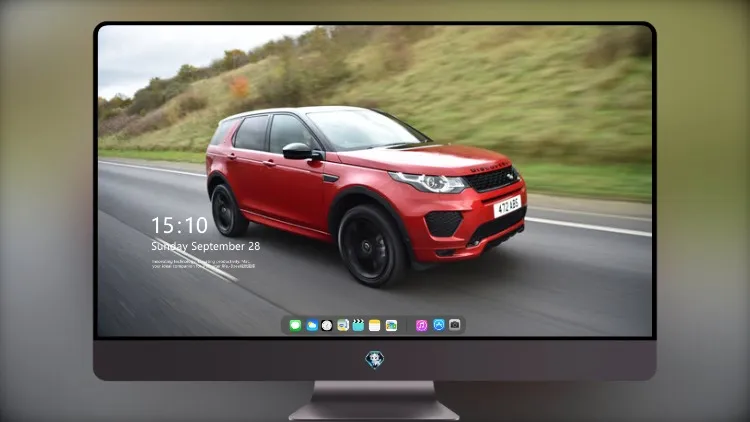
Task: Launch the pink iTunes music app
Action: (421, 325)
